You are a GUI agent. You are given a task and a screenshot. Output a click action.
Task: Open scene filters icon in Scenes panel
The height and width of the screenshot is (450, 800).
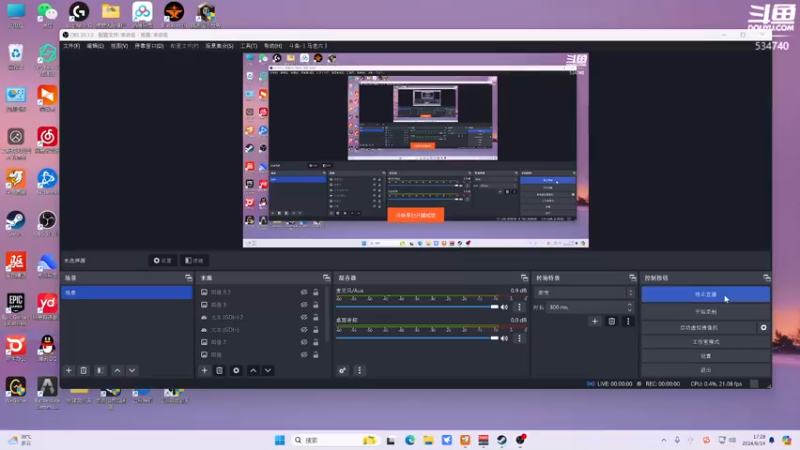pos(101,370)
